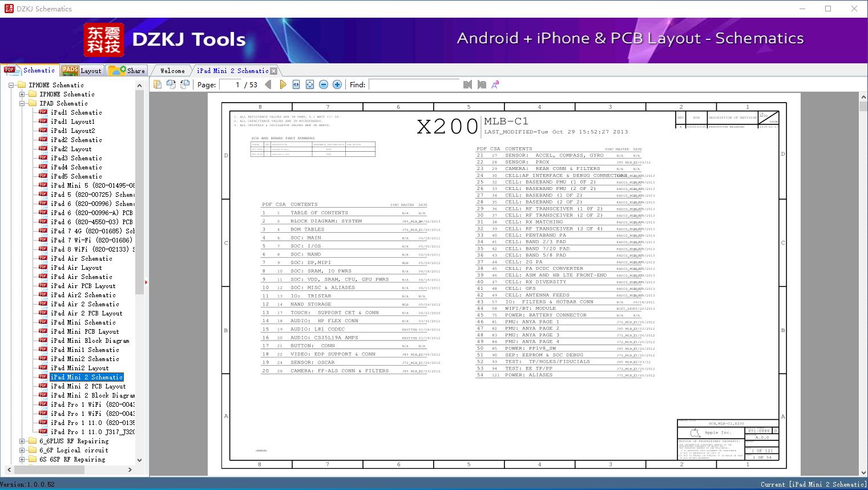Select iPad 7 Wi-Fi (820-01686) entry
Image resolution: width=868 pixels, height=490 pixels.
[91, 240]
